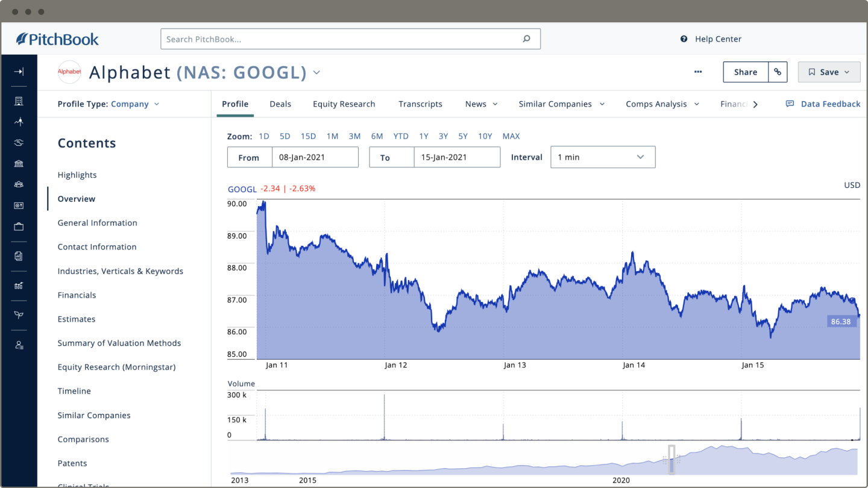Set chart zoom to 5D
Viewport: 868px width, 488px height.
(285, 136)
